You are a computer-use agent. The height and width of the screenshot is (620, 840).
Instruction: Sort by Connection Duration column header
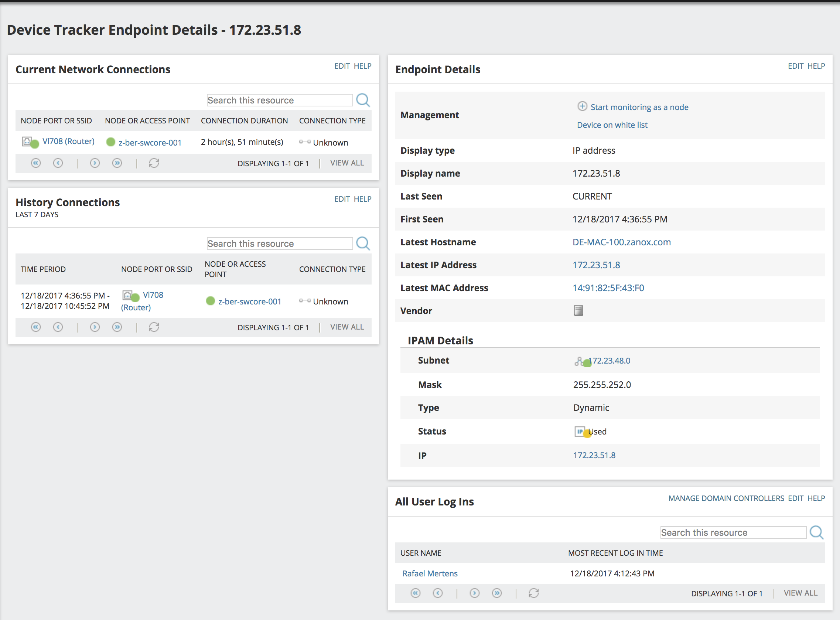click(244, 120)
